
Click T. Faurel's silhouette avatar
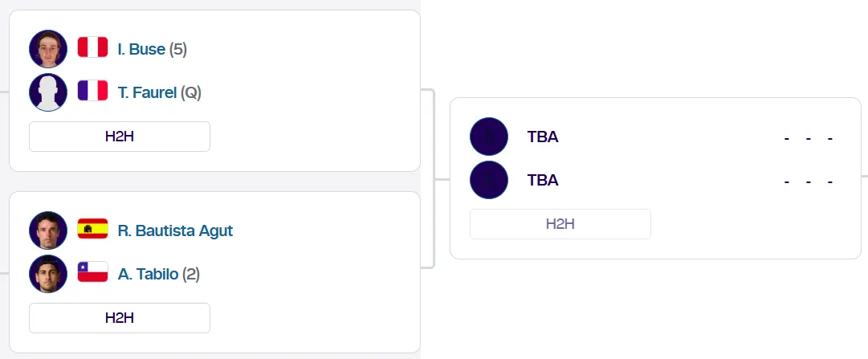coord(48,92)
